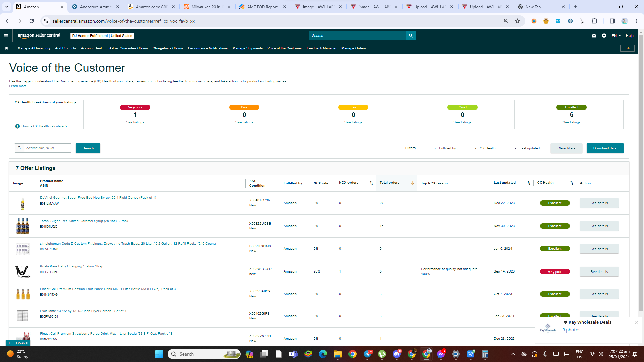Click the Amazon Seller Central logo

point(39,36)
